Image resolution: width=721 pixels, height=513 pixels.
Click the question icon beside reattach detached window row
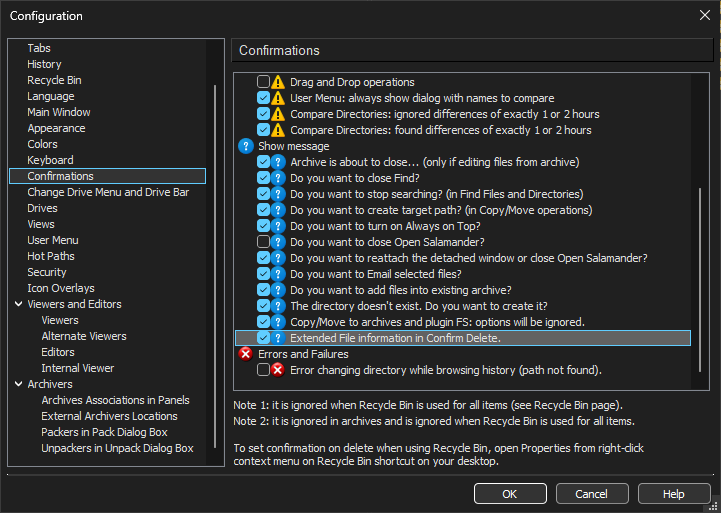pyautogui.click(x=278, y=258)
